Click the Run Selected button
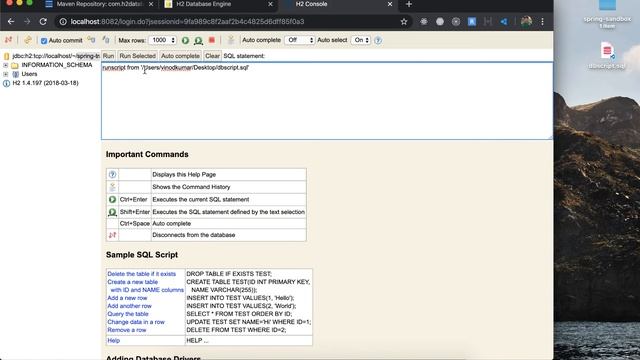The image size is (640, 360). (137, 56)
